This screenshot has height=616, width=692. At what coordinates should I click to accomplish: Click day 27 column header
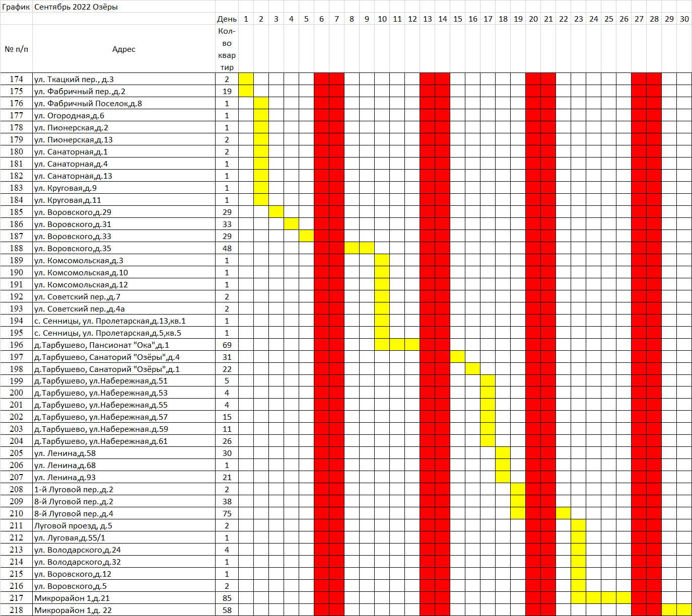[639, 19]
